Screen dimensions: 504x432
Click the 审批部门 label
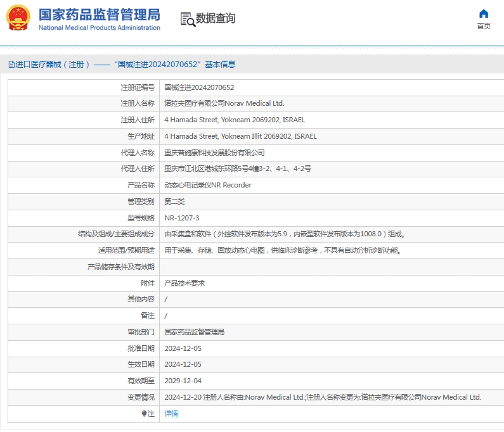(x=141, y=332)
